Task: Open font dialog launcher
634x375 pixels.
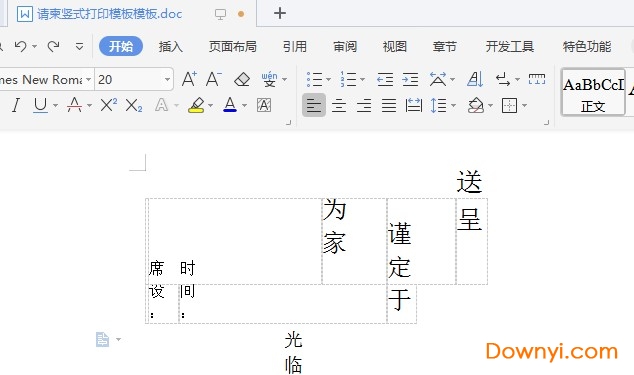Action: [x=288, y=122]
